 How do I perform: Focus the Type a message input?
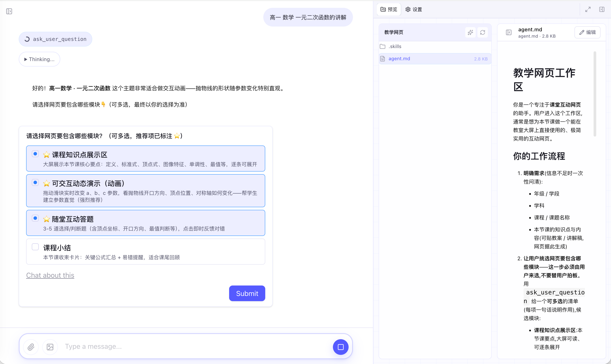196,347
